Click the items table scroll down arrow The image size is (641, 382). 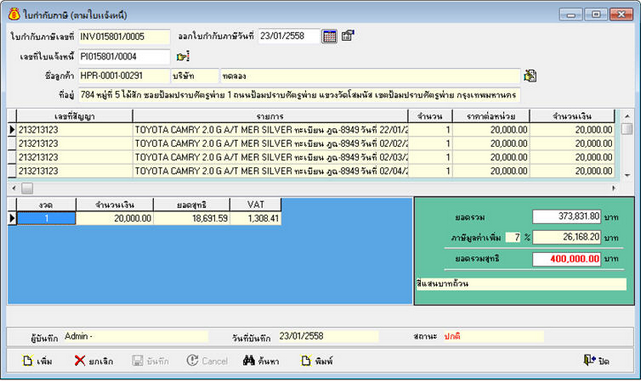pos(627,175)
